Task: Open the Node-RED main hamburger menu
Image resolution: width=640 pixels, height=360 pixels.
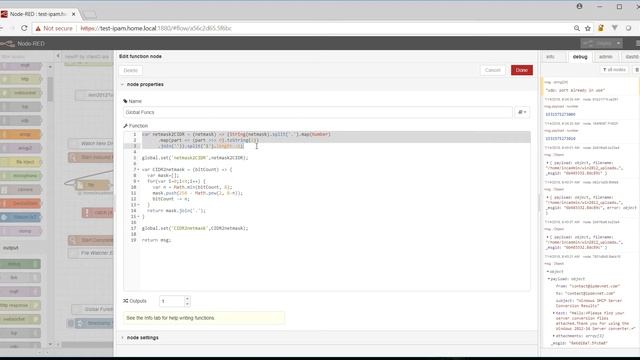Action: pyautogui.click(x=638, y=43)
